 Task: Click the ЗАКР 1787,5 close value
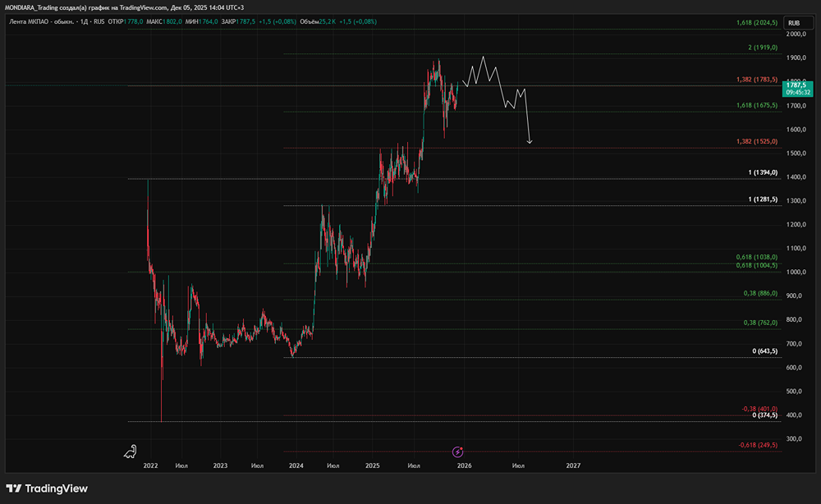pyautogui.click(x=238, y=21)
